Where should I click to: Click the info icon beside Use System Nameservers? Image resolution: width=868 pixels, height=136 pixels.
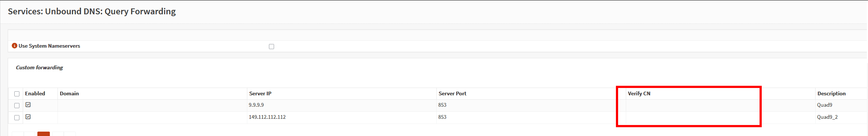pyautogui.click(x=14, y=45)
